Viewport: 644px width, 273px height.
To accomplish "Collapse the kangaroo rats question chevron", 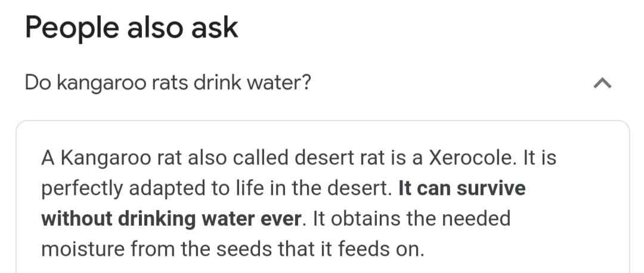I will [602, 84].
